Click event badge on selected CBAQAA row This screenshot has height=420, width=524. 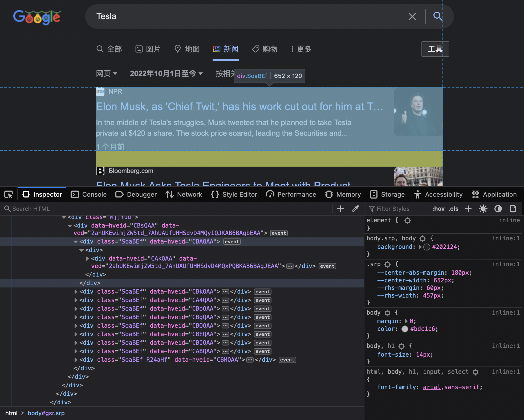point(232,242)
